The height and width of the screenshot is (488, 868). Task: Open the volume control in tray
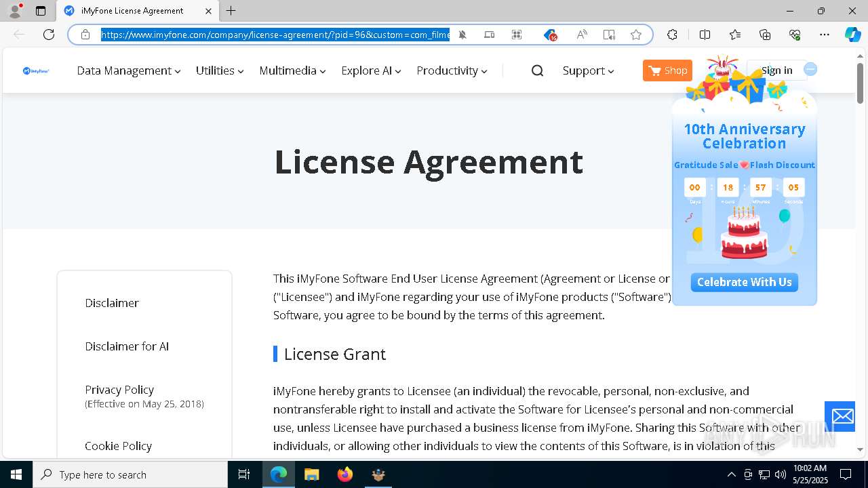click(781, 474)
